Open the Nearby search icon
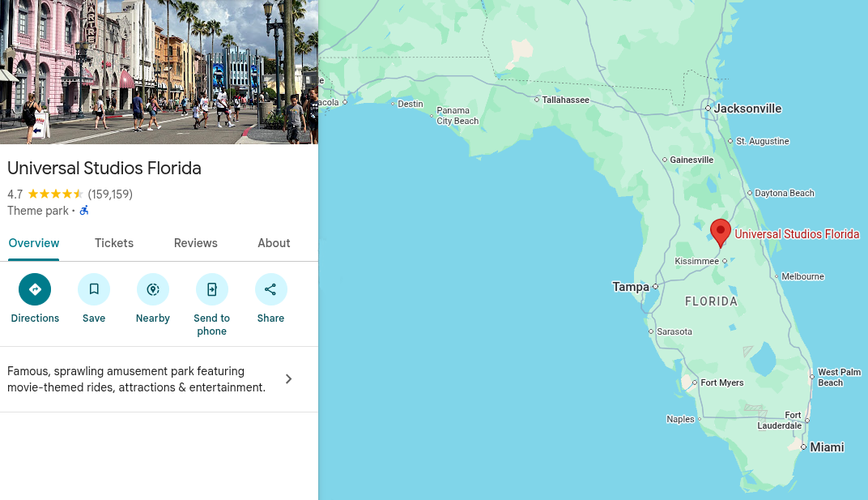Screen dimensions: 868x500 pyautogui.click(x=153, y=289)
